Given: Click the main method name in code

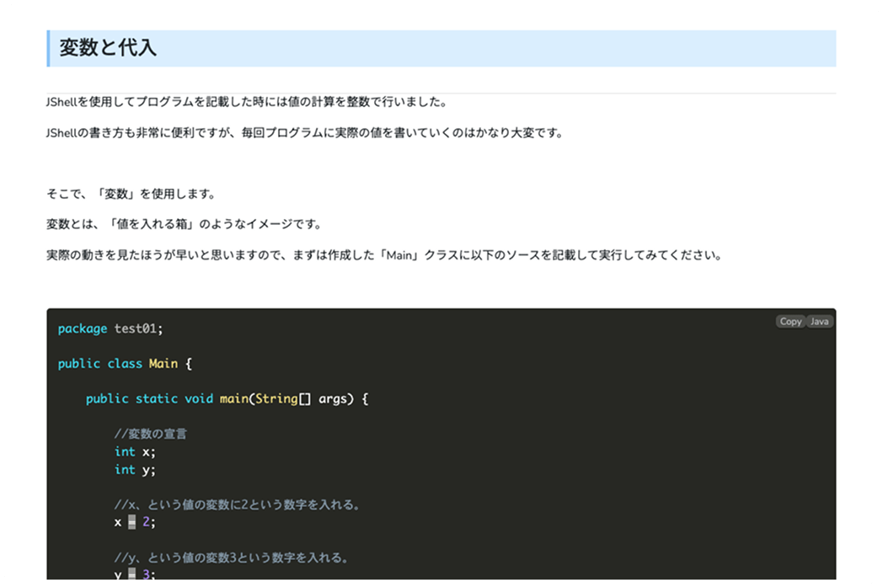Looking at the screenshot, I should pyautogui.click(x=233, y=398).
